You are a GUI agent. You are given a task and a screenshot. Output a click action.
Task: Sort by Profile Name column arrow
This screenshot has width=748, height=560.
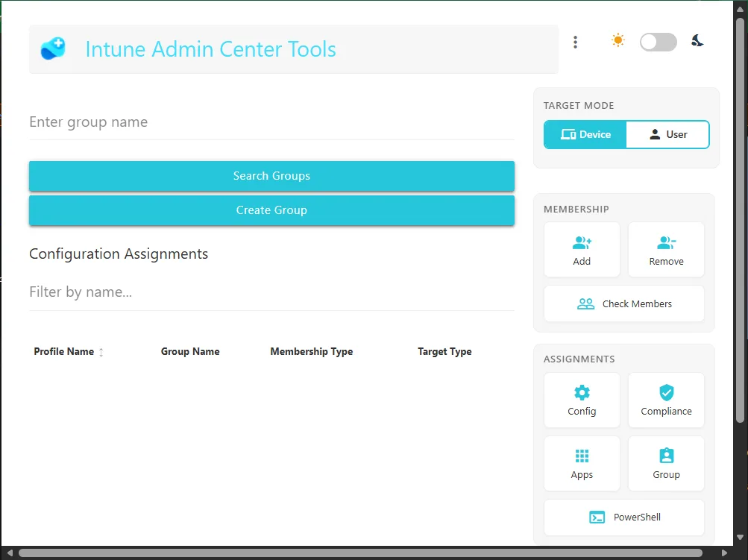pos(101,352)
